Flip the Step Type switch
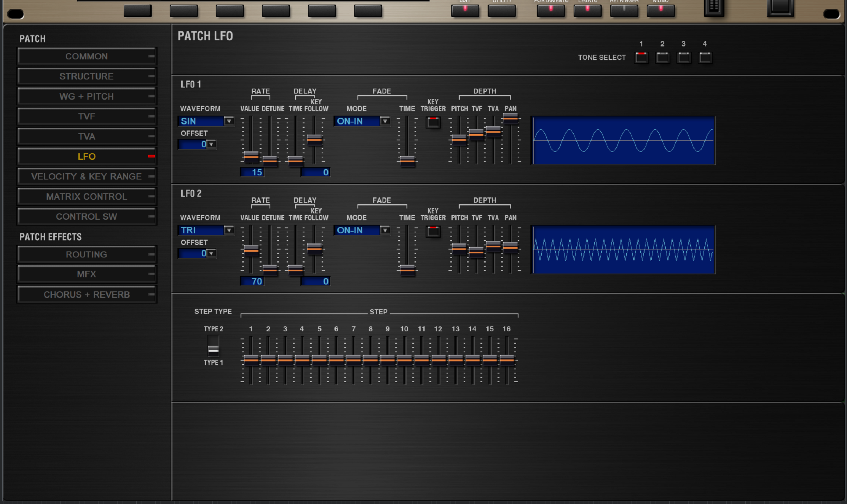Screen dimensions: 847x504 [x=213, y=345]
